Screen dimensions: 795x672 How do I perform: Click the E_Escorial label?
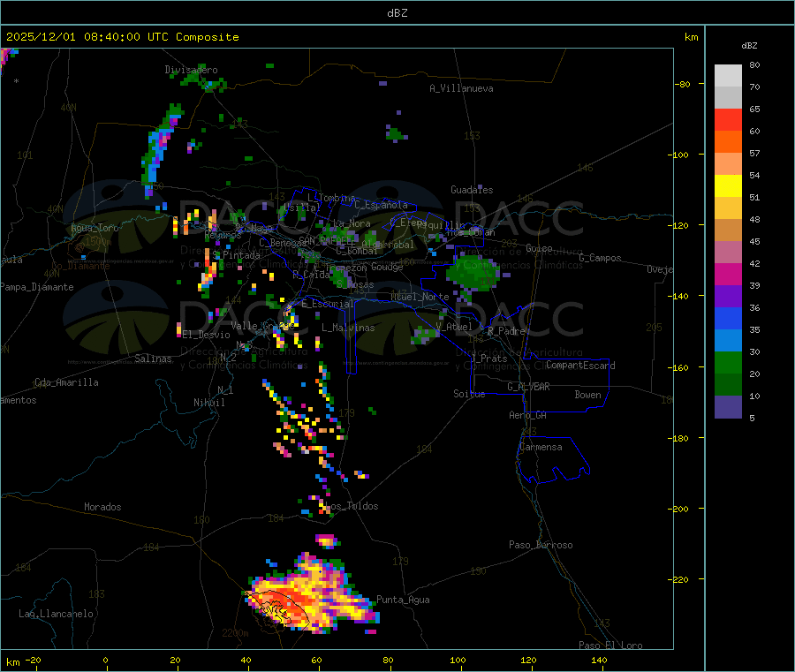(x=328, y=304)
